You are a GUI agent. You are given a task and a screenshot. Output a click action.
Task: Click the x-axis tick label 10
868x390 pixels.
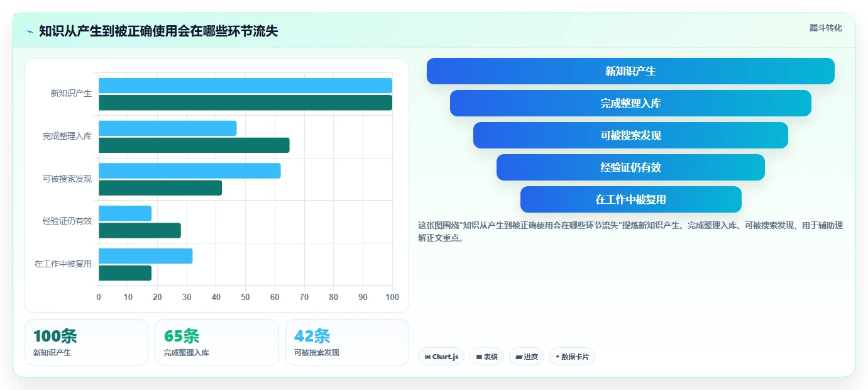pos(128,297)
